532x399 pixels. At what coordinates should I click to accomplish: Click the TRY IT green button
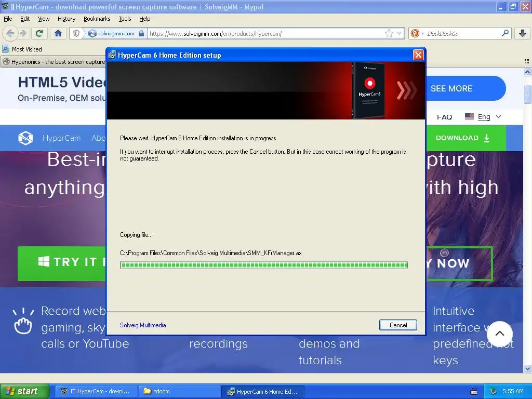(62, 263)
